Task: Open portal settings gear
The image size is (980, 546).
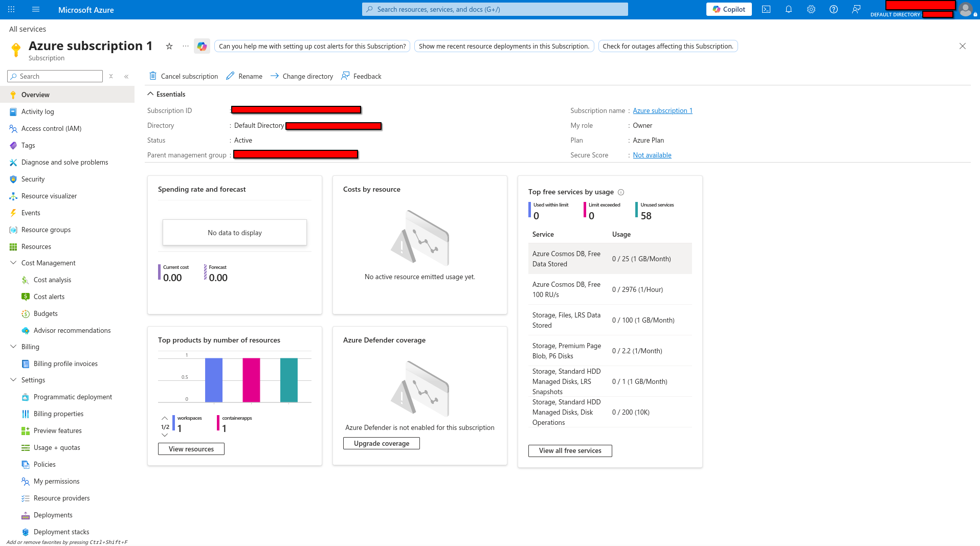Action: tap(811, 9)
